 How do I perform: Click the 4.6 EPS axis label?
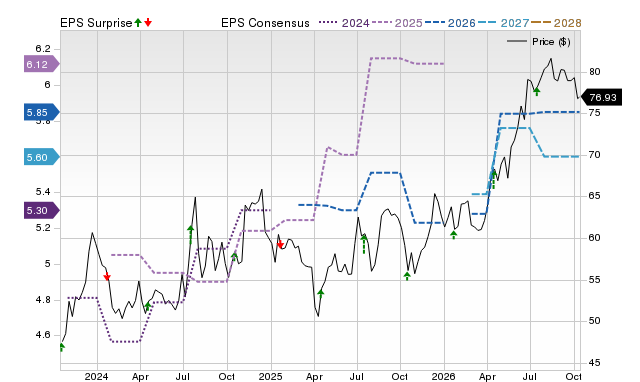[x=42, y=335]
